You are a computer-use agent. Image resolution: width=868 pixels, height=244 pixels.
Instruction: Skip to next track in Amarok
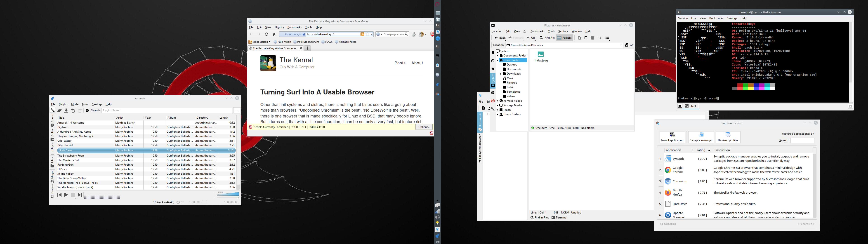(80, 195)
